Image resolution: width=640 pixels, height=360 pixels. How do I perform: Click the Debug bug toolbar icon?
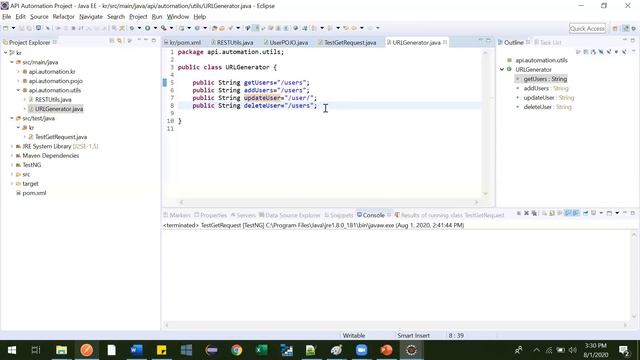click(x=132, y=28)
